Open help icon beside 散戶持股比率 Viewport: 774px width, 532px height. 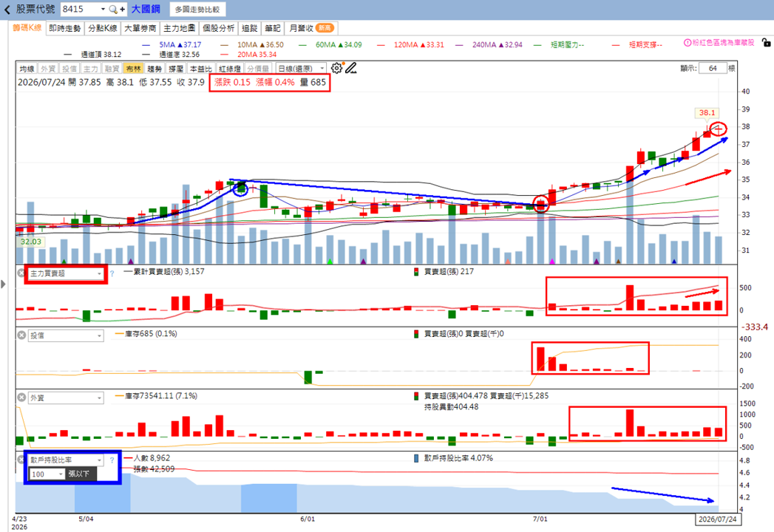coord(112,460)
